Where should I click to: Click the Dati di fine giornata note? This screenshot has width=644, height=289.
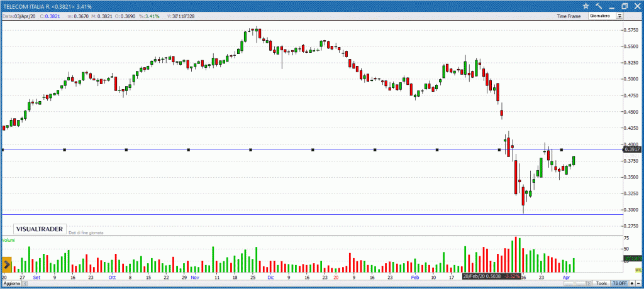pos(86,232)
